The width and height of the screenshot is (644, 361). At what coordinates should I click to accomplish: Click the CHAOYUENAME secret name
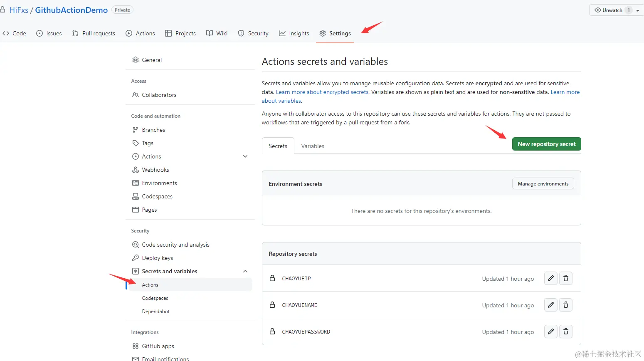299,305
